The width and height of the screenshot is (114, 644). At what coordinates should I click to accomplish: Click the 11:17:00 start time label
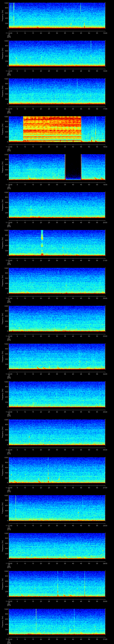pyautogui.click(x=9, y=147)
